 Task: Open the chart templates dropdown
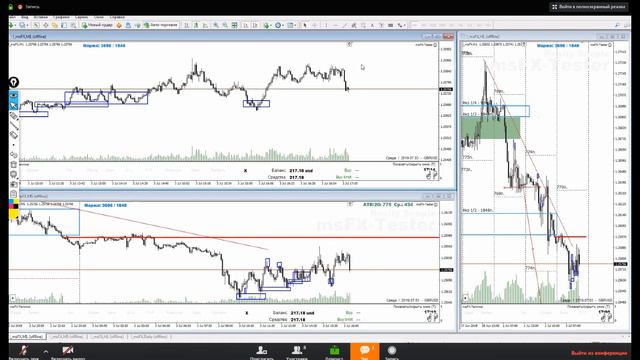coord(291,25)
